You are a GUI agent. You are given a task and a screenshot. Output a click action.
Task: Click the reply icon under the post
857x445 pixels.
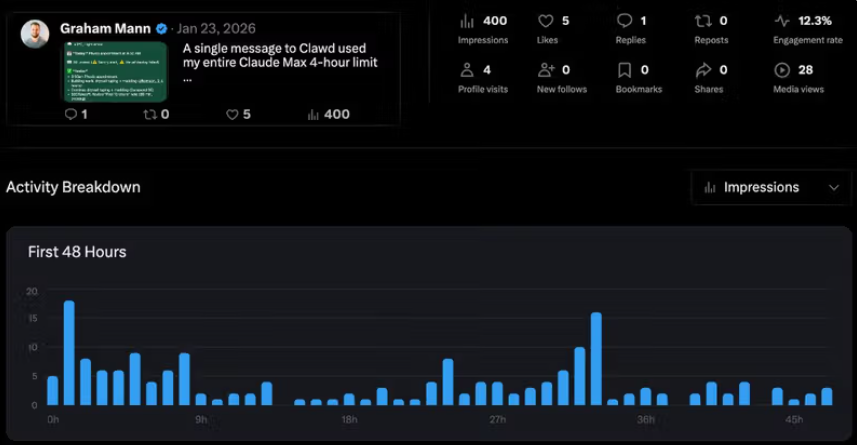pyautogui.click(x=71, y=114)
